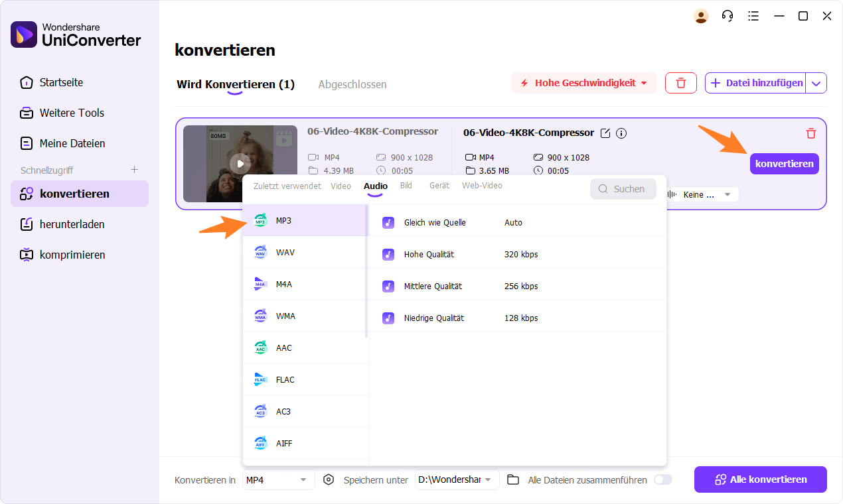Screen dimensions: 843x504
Task: Add a shortcut with Schnellzugriff plus icon
Action: pos(134,170)
